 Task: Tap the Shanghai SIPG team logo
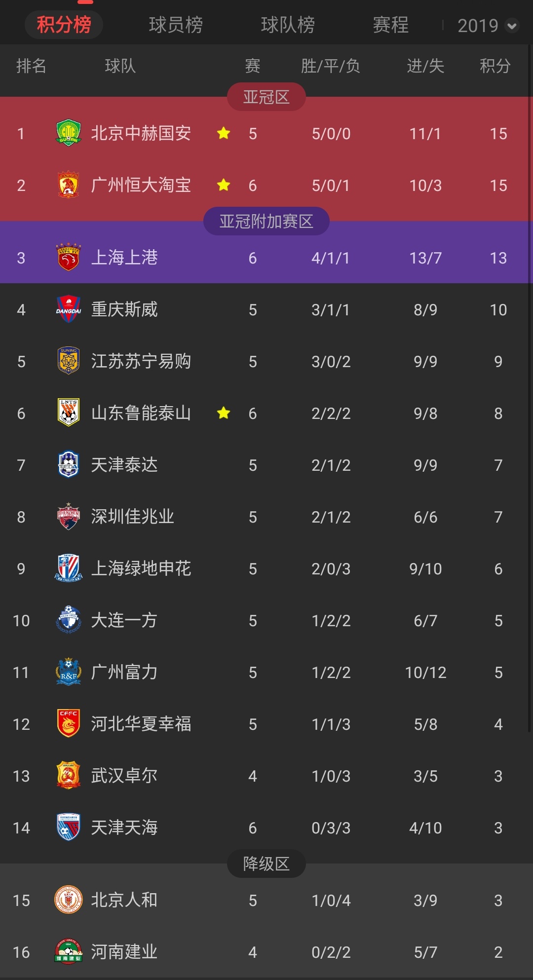pyautogui.click(x=68, y=258)
